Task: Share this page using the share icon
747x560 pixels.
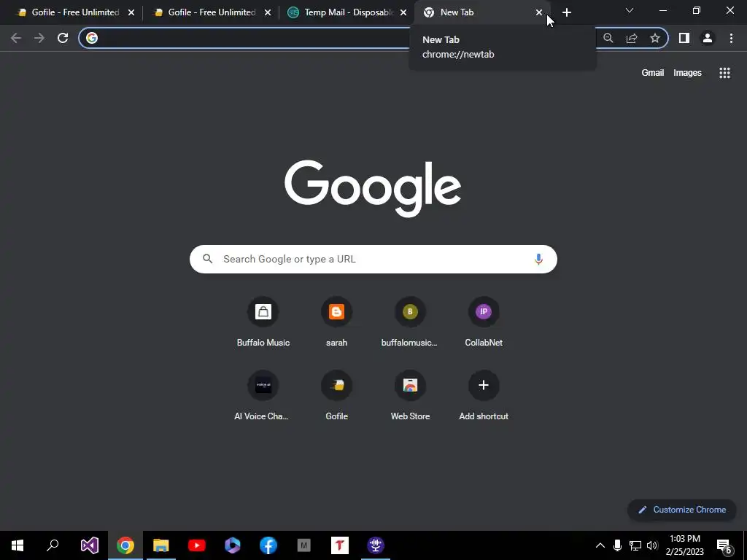Action: click(x=632, y=38)
